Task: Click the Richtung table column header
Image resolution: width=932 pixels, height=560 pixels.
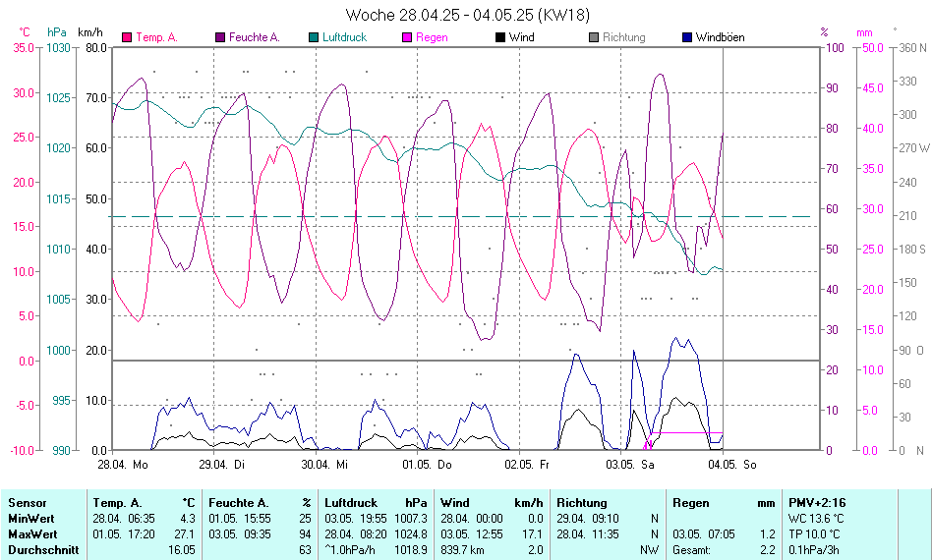Action: click(x=582, y=503)
